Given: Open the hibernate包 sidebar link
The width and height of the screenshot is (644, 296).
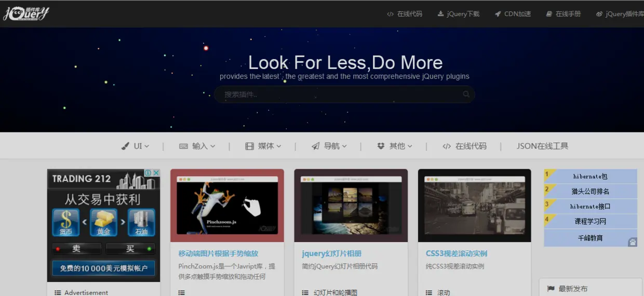Looking at the screenshot, I should [591, 176].
